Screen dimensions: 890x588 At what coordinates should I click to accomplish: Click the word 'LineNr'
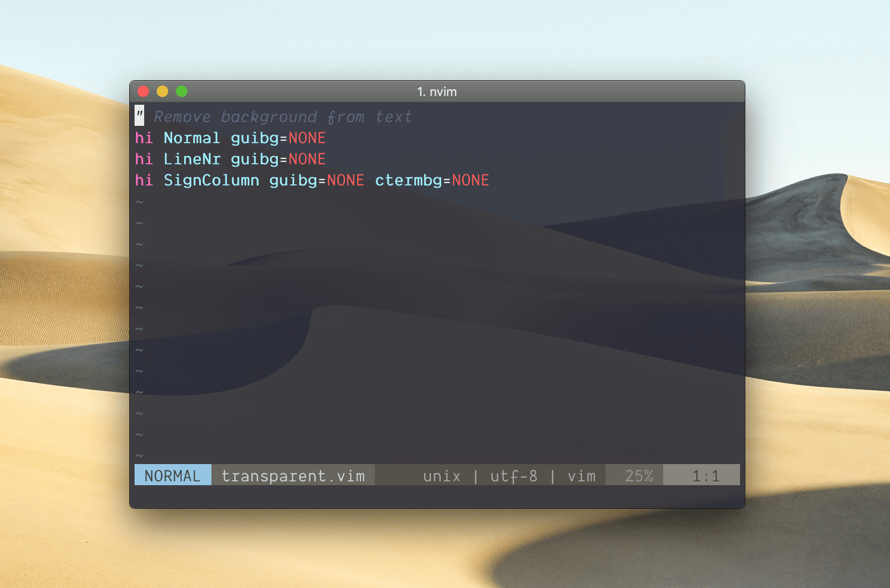pos(192,159)
